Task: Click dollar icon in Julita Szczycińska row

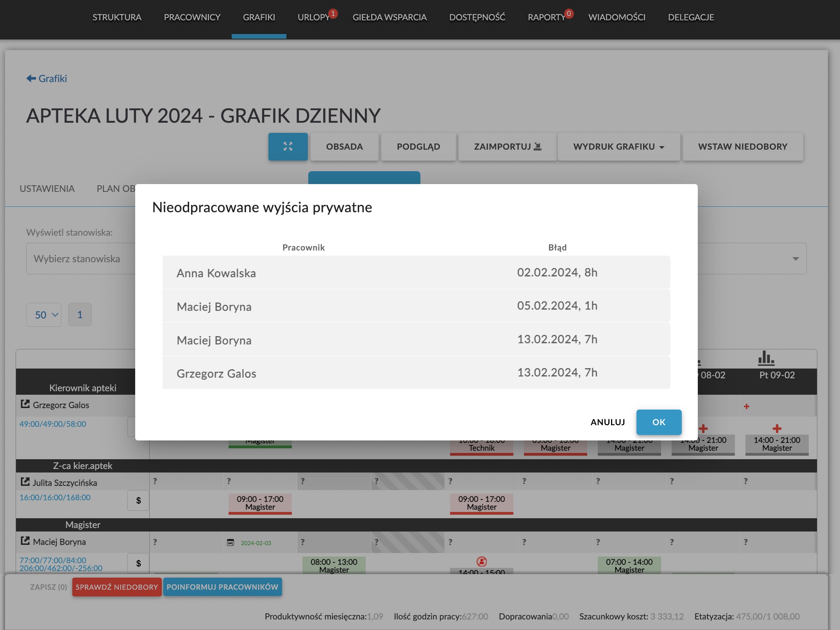Action: pos(138,500)
